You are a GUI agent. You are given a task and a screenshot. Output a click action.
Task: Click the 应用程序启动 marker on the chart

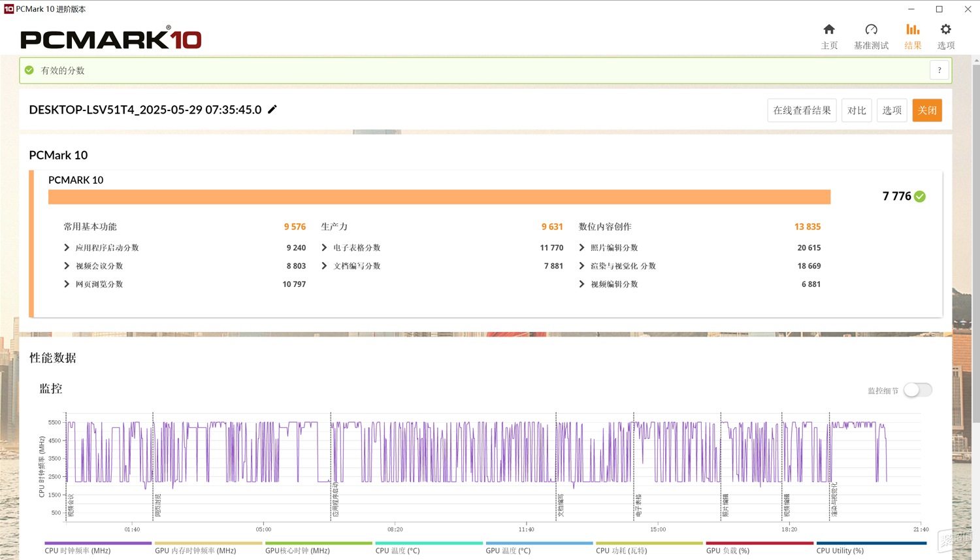click(x=335, y=500)
